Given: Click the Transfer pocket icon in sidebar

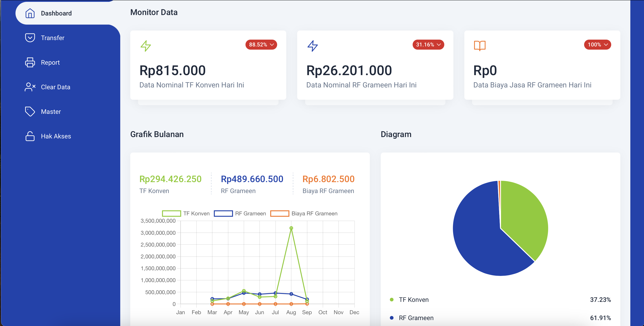Looking at the screenshot, I should [x=30, y=38].
